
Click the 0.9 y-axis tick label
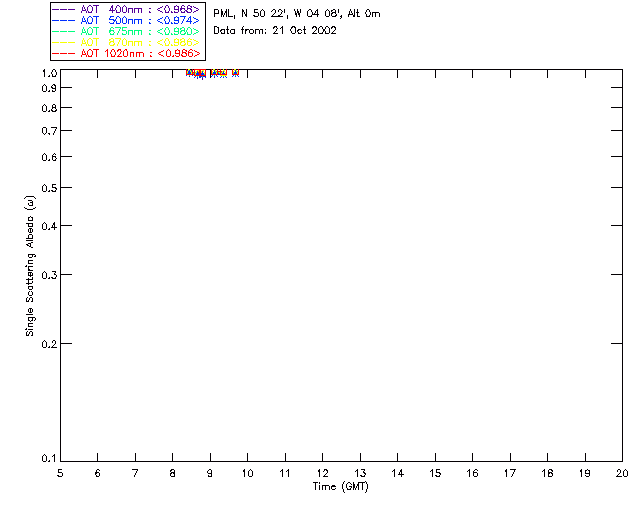pos(49,88)
